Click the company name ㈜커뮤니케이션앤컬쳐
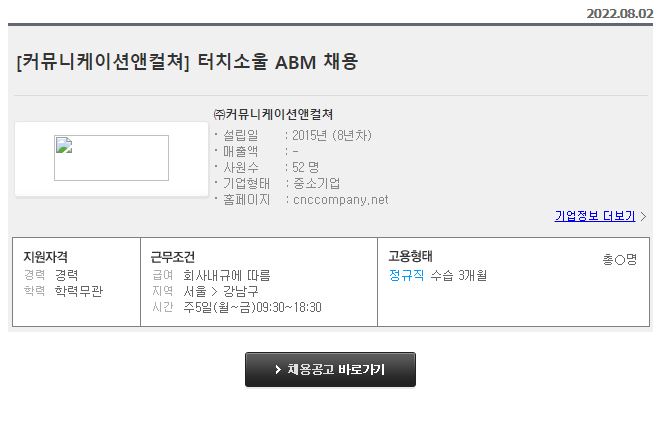 point(273,114)
